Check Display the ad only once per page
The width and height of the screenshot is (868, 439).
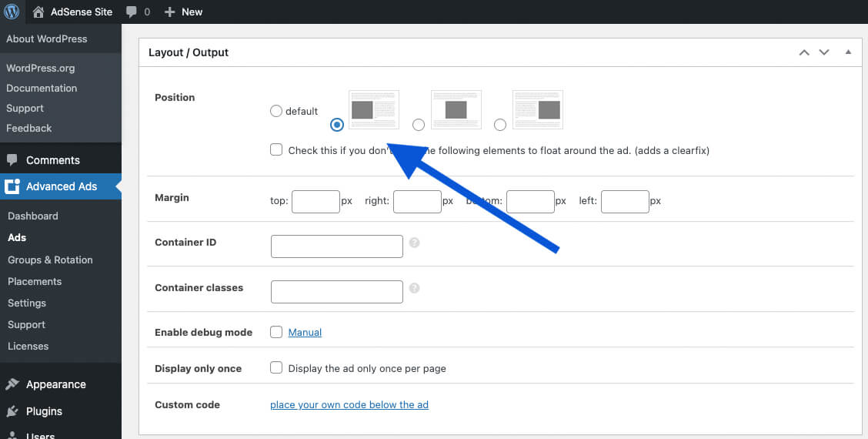coord(276,368)
